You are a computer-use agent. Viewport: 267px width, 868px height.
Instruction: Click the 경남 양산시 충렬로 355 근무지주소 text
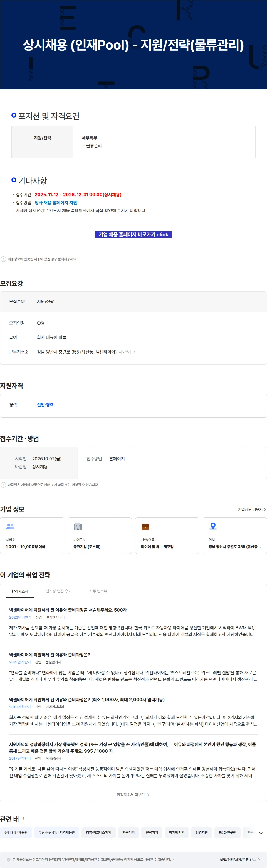pyautogui.click(x=77, y=352)
